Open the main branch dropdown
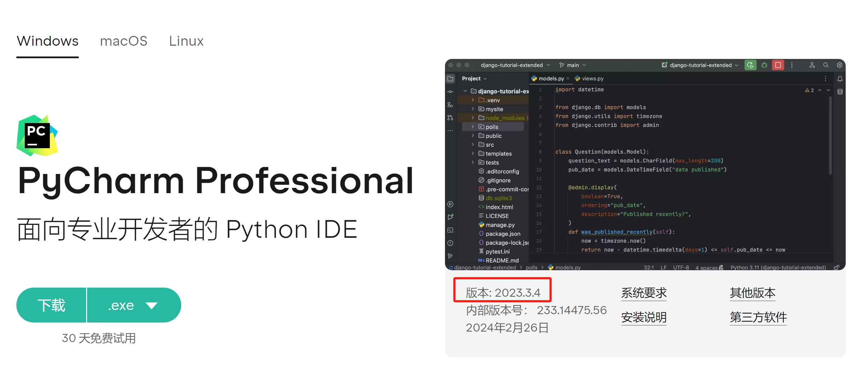This screenshot has width=868, height=372. 573,65
